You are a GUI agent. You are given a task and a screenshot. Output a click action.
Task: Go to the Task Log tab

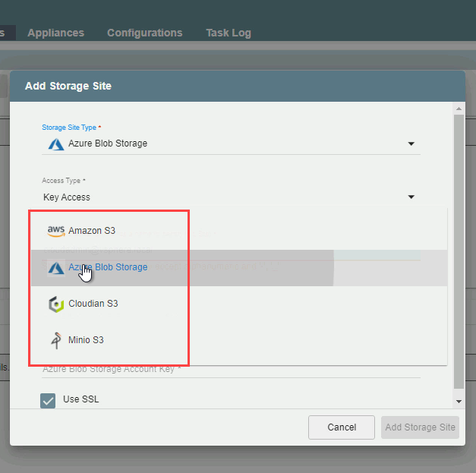click(228, 33)
